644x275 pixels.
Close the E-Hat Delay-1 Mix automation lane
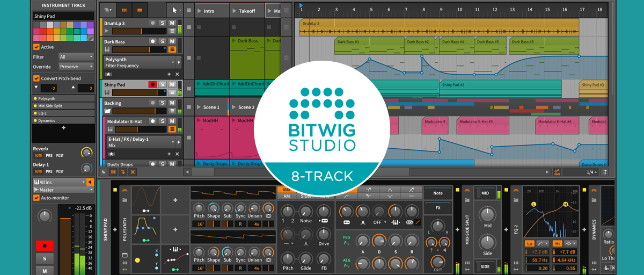tap(178, 154)
